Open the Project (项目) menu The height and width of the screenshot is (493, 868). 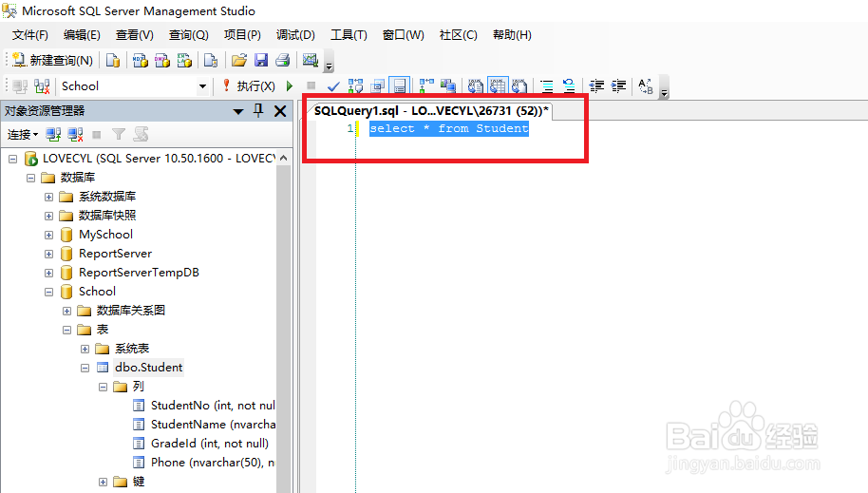pyautogui.click(x=242, y=35)
